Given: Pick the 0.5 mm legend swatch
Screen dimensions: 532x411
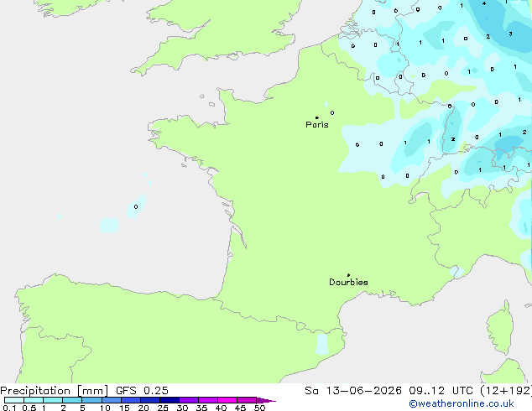Looking at the screenshot, I should [x=34, y=400].
